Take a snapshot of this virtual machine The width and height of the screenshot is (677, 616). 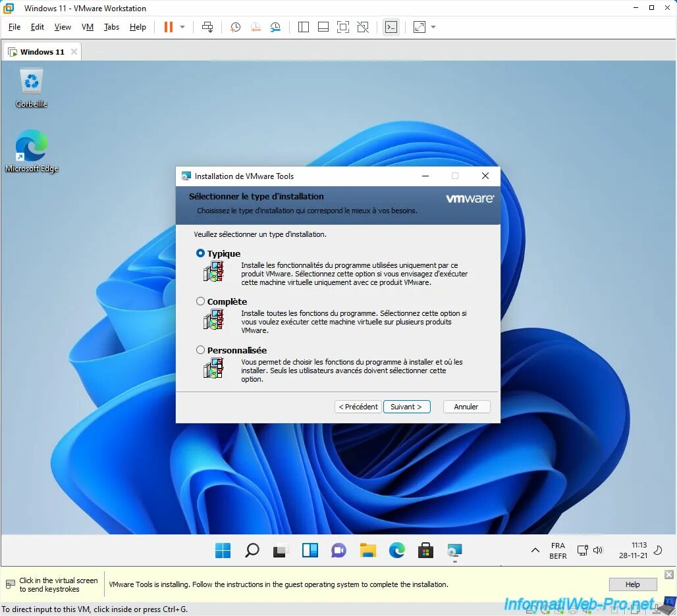(235, 27)
